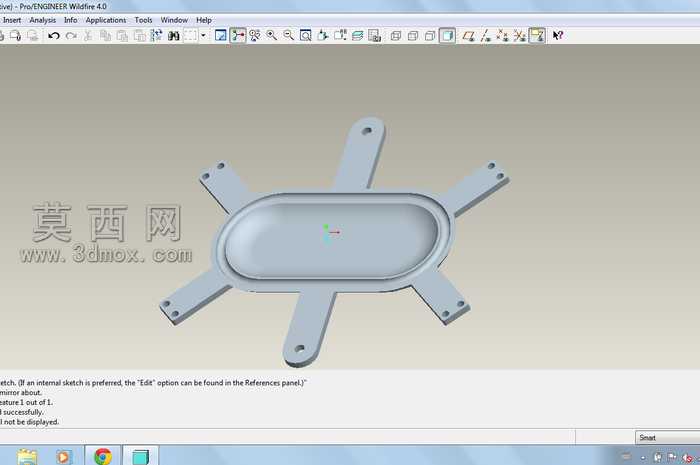Click the Regenerate model icon
700x465 pixels.
[x=156, y=36]
